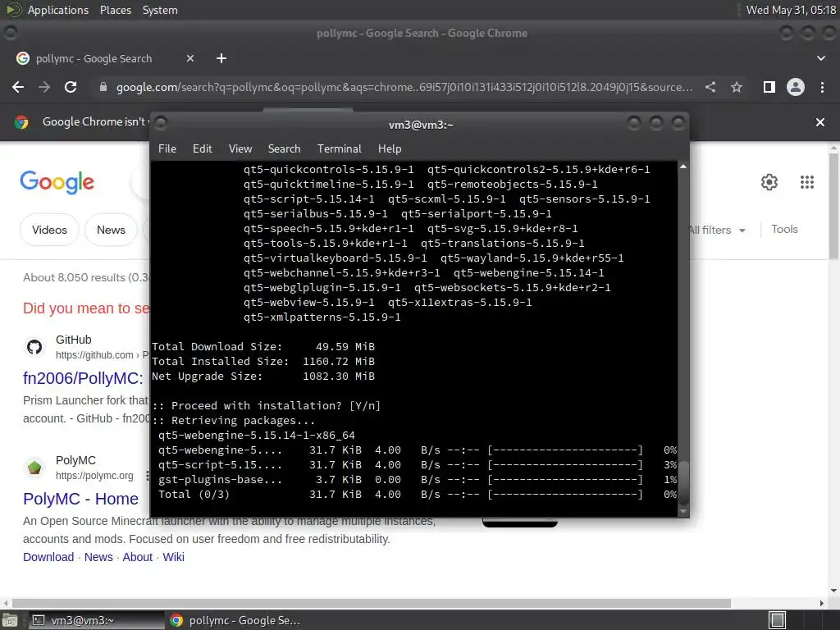The image size is (840, 630).
Task: Expand Chrome tab search chevron
Action: [820, 58]
